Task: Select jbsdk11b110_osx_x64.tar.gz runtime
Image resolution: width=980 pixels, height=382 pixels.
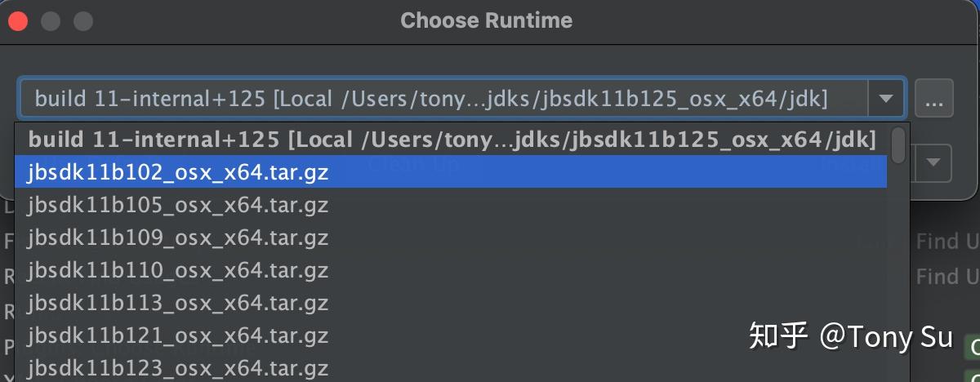Action: click(451, 269)
